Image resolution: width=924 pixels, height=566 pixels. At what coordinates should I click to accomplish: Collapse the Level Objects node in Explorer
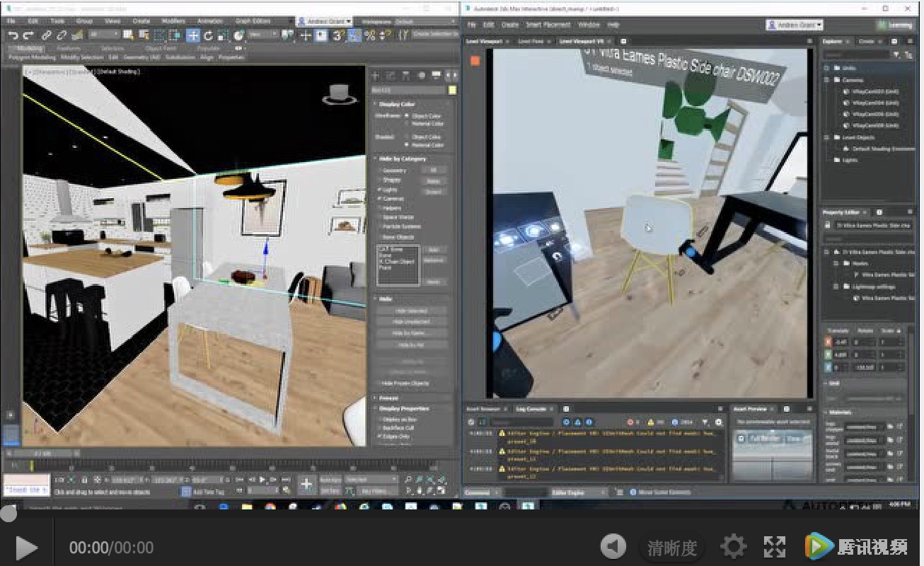pyautogui.click(x=828, y=137)
